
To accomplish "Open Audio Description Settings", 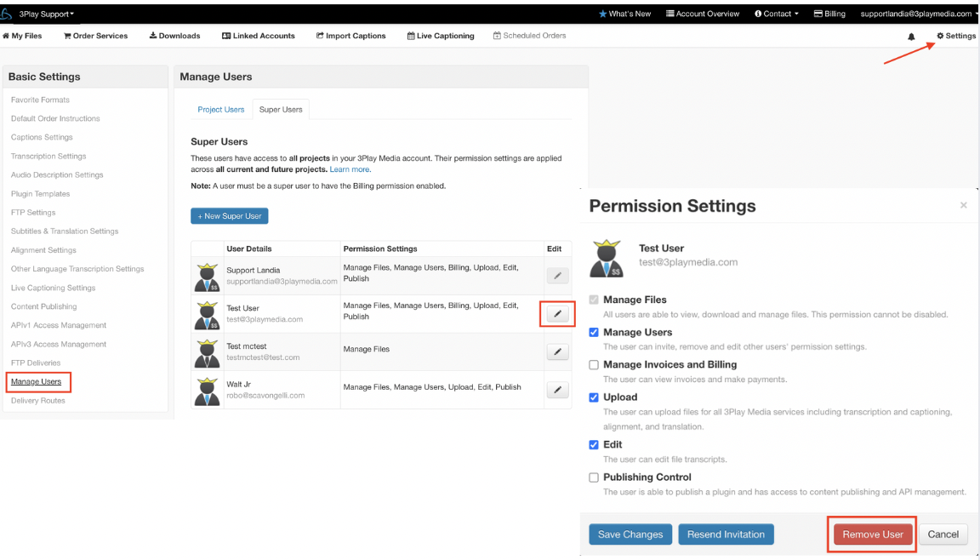I will tap(57, 175).
